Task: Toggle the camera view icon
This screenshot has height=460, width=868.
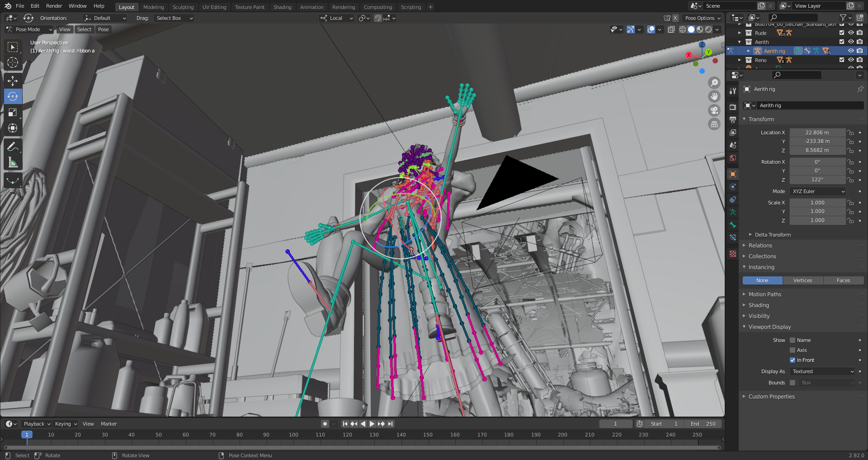Action: 714,110
